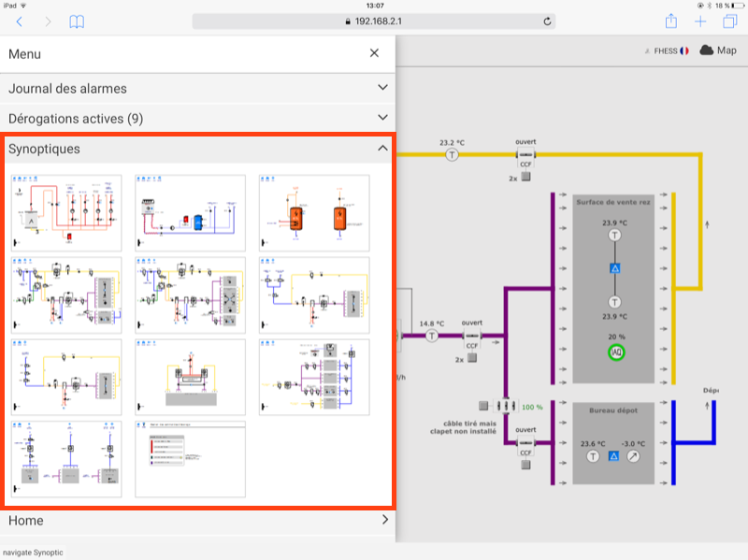Open the first thumbnail in the third synoptic row
The height and width of the screenshot is (560, 748).
click(x=66, y=377)
